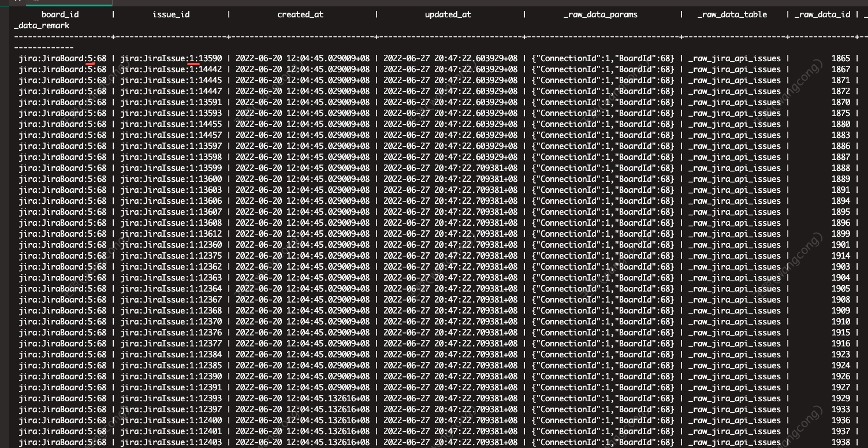This screenshot has width=868, height=448.
Task: Select issue id jira:JiraIssue:1:14442
Action: pos(171,69)
